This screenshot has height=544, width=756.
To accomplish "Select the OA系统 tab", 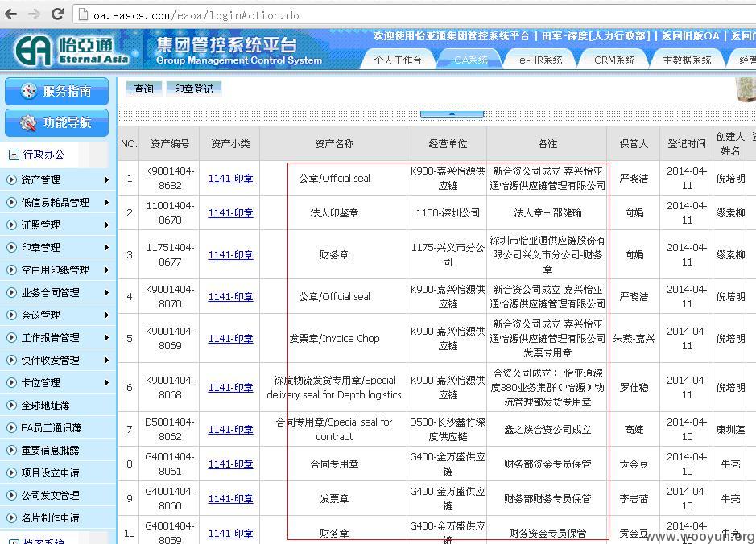I will pyautogui.click(x=471, y=60).
